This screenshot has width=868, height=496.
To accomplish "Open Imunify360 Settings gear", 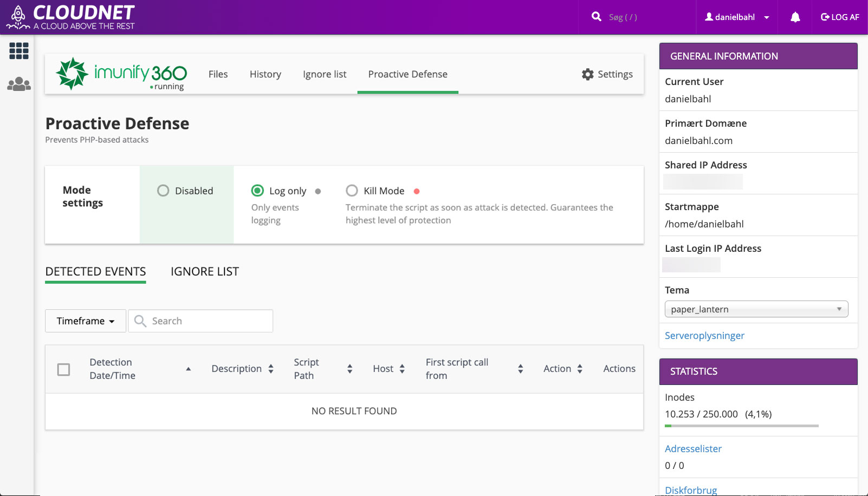I will [x=607, y=74].
